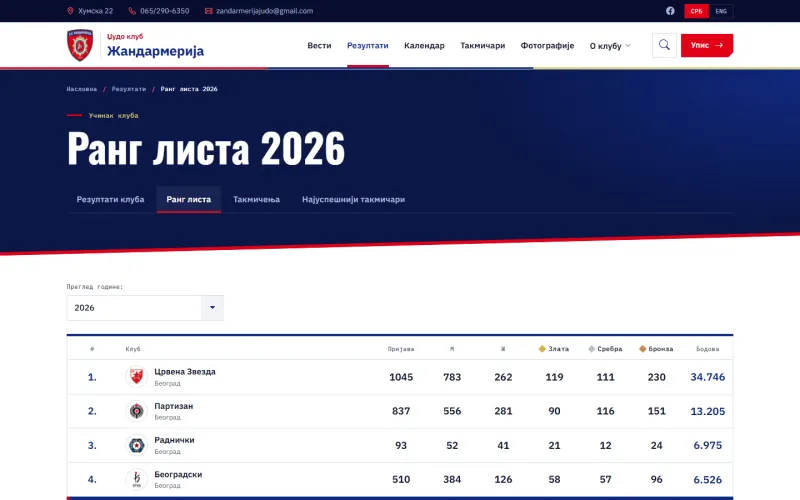Click the Ранг листа 2026 page heading
Viewport: 800px width, 500px height.
click(x=206, y=148)
